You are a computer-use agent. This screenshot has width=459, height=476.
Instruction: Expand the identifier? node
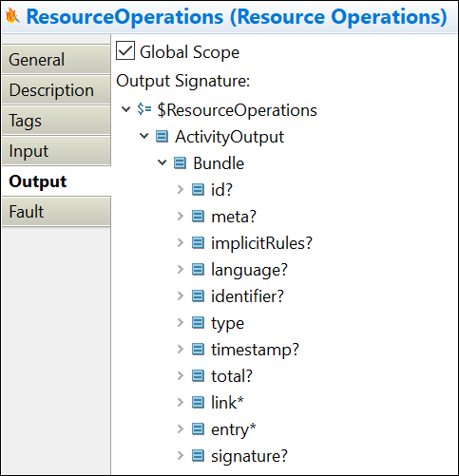pos(181,296)
